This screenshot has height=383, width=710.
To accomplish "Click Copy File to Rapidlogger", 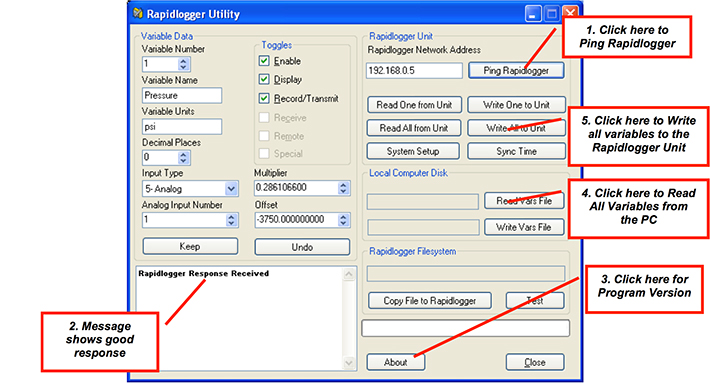I will (430, 301).
